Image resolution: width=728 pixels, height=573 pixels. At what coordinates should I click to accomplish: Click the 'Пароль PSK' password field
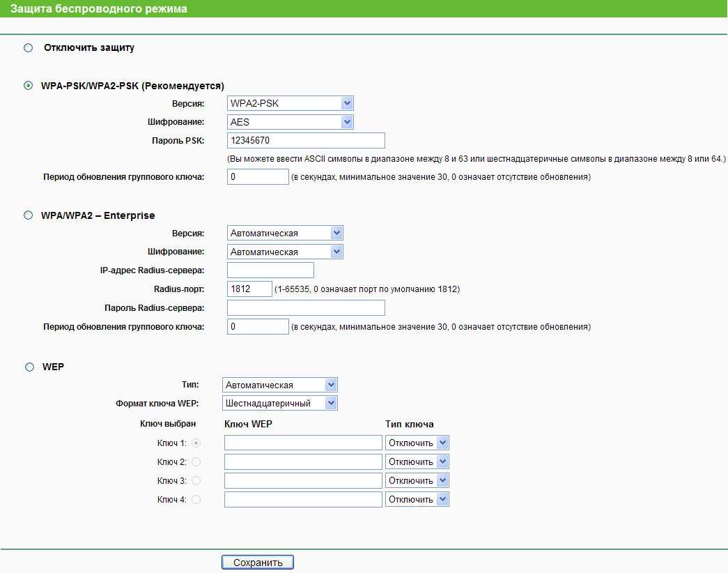tap(306, 141)
